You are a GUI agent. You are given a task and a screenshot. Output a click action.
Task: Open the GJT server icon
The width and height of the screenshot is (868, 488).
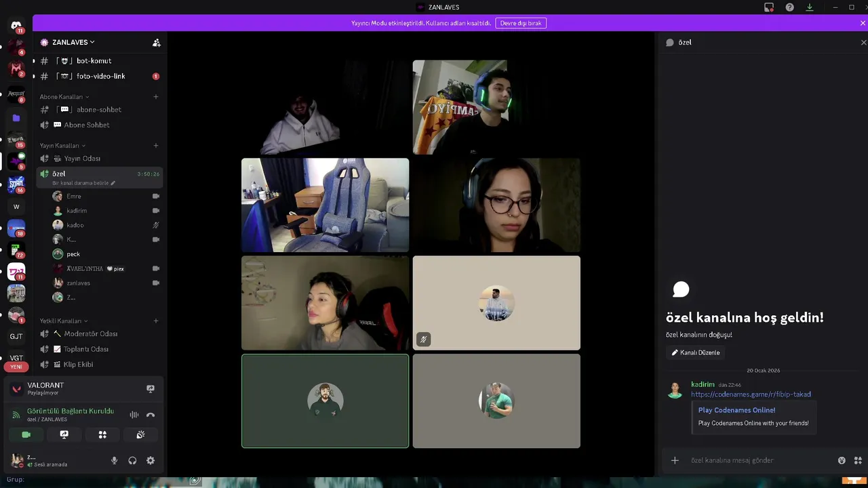(x=16, y=336)
